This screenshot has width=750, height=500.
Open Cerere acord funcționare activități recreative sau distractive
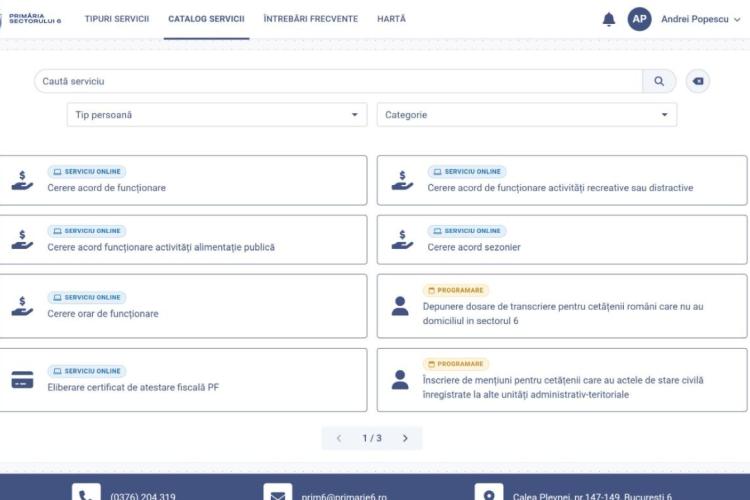[562, 180]
